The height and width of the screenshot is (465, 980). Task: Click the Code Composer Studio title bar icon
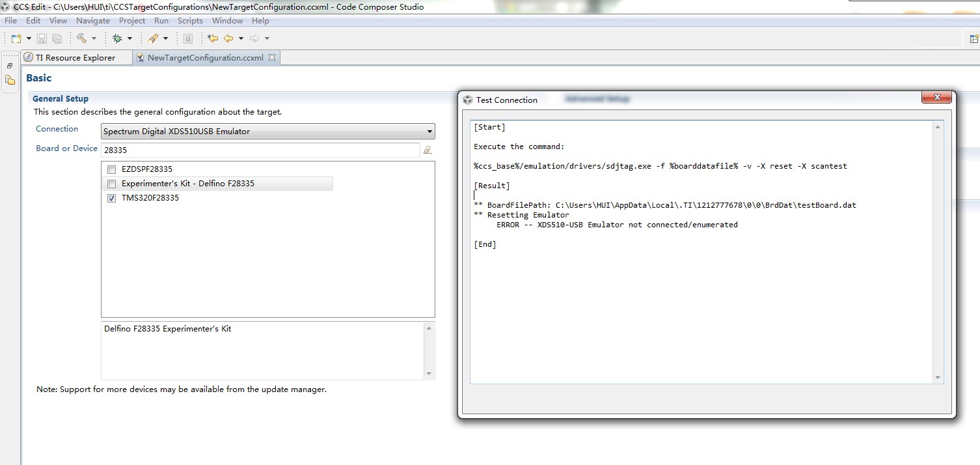pos(6,7)
